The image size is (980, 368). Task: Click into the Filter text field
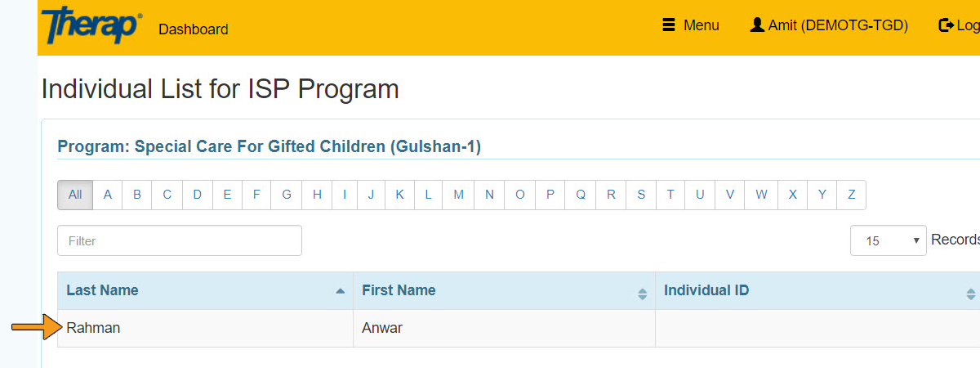(179, 240)
